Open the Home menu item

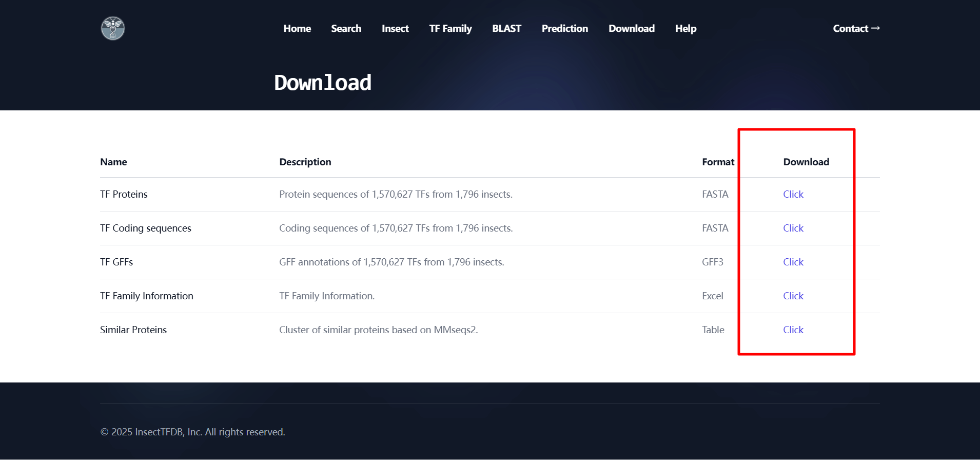297,29
